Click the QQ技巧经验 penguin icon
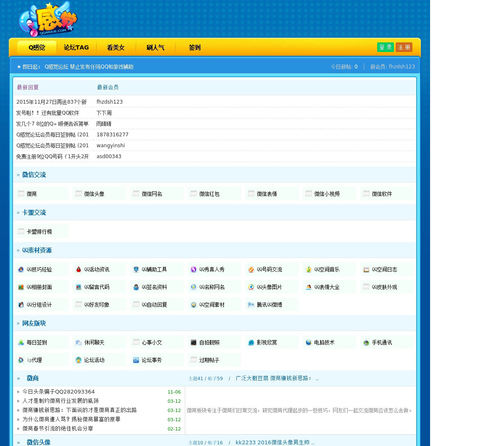Screen dimensions: 504x446 coord(21,269)
